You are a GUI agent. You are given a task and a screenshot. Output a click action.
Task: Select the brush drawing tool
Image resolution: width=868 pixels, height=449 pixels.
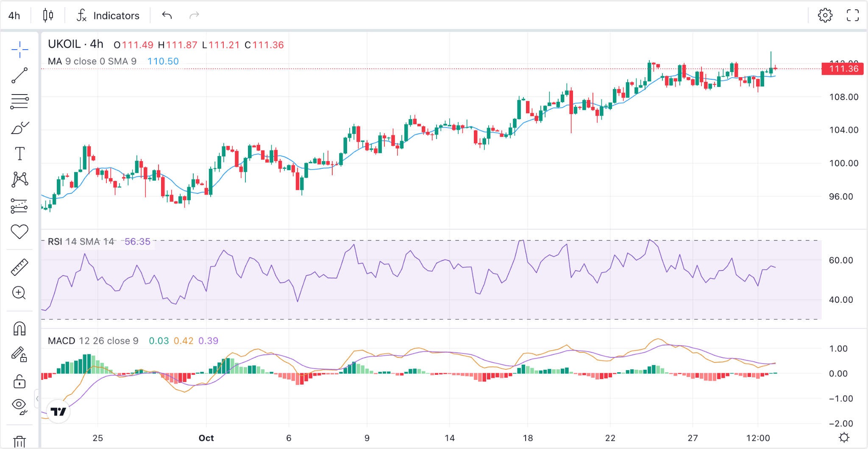tap(19, 128)
